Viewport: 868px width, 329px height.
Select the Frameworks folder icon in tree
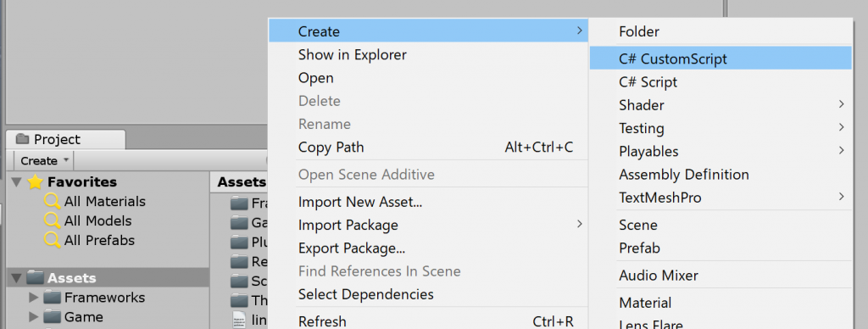pyautogui.click(x=52, y=298)
